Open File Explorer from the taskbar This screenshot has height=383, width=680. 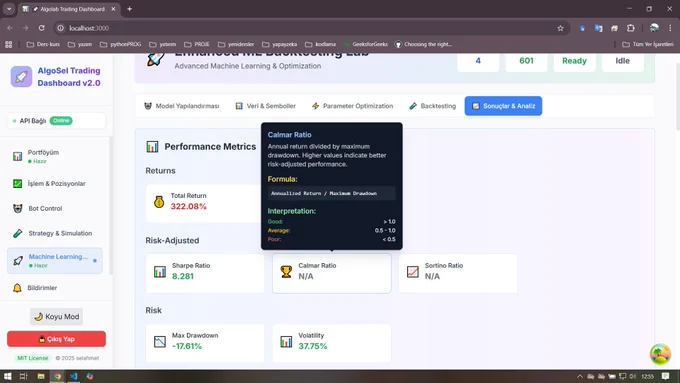tap(41, 376)
